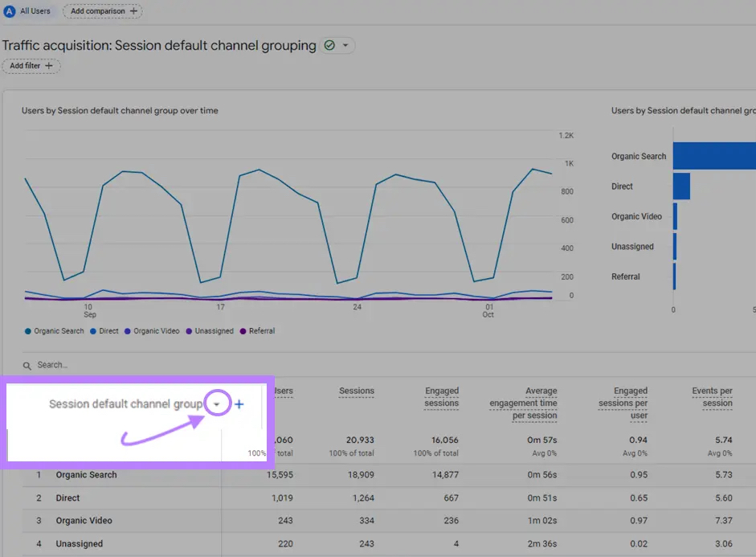756x557 pixels.
Task: Click the Organic Search legend color dot
Action: [x=27, y=330]
